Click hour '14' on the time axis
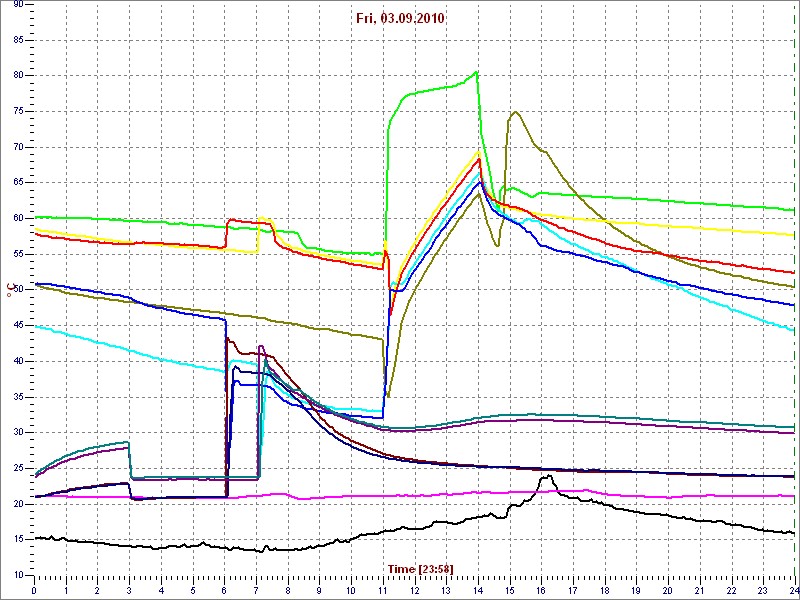Viewport: 800px width, 600px height. coord(478,590)
